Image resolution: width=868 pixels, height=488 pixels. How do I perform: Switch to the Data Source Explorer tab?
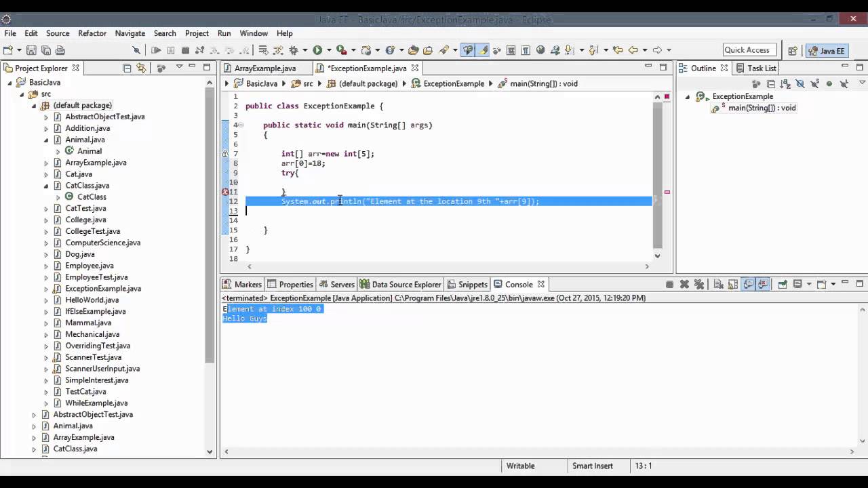pos(400,285)
